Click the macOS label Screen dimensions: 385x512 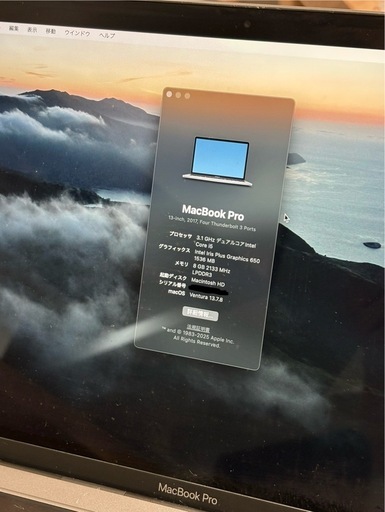[x=176, y=292]
